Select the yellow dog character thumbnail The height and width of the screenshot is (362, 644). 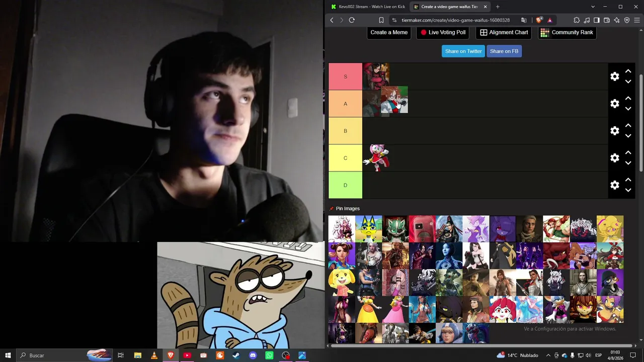[342, 283]
